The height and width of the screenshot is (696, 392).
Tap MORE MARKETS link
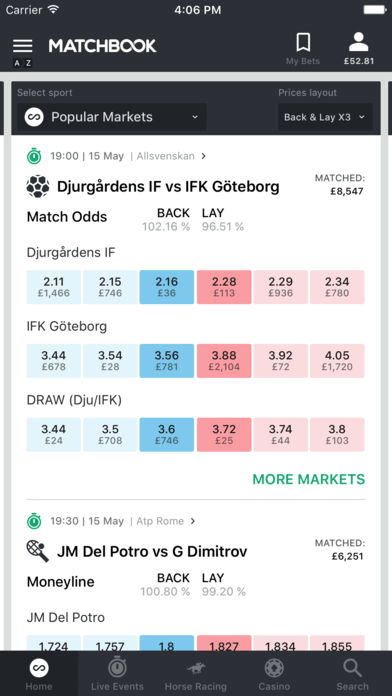click(x=309, y=479)
